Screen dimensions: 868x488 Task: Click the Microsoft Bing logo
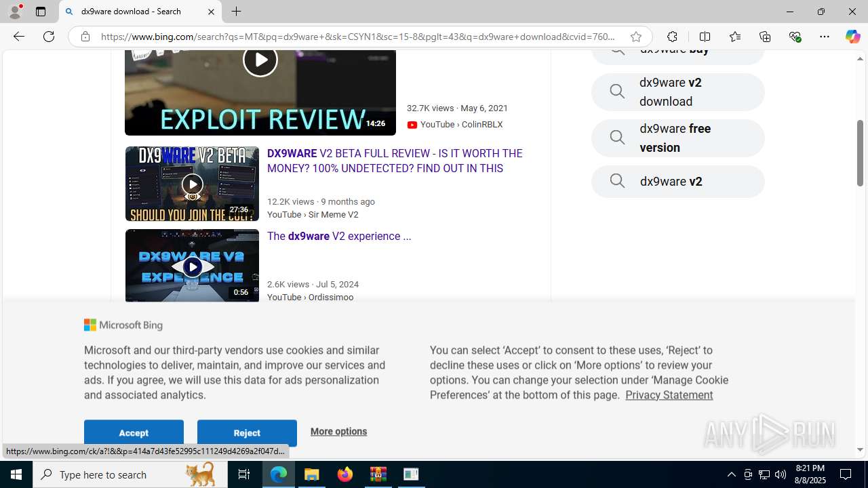[x=123, y=325]
